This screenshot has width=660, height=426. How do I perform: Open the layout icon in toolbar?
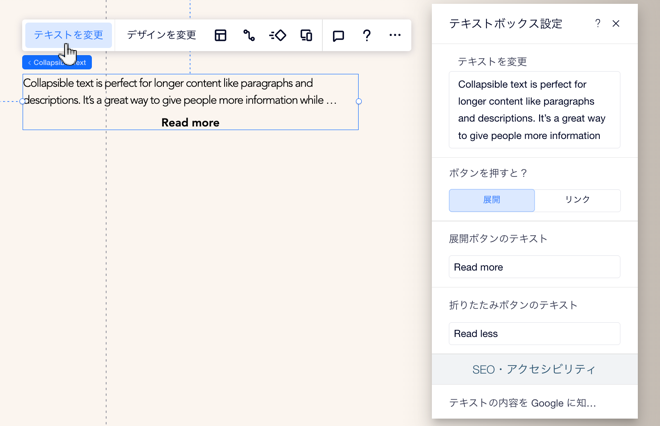pos(220,35)
